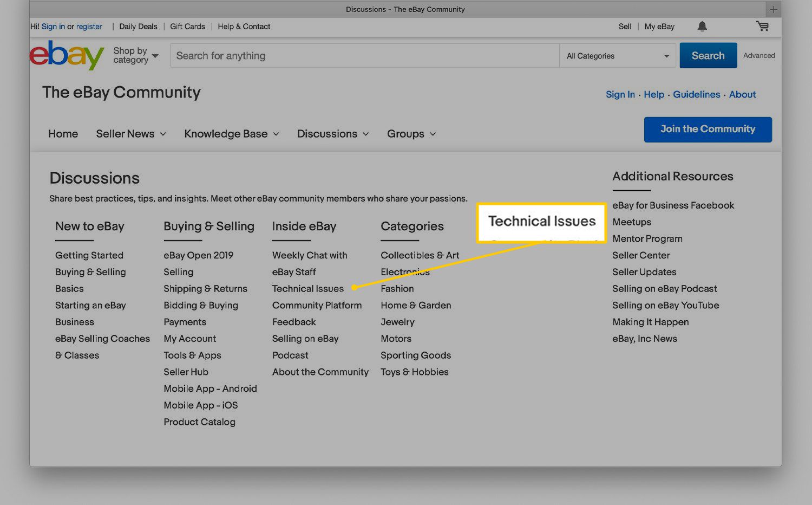Open Collectibles & Art category
Image resolution: width=812 pixels, height=505 pixels.
coord(420,255)
